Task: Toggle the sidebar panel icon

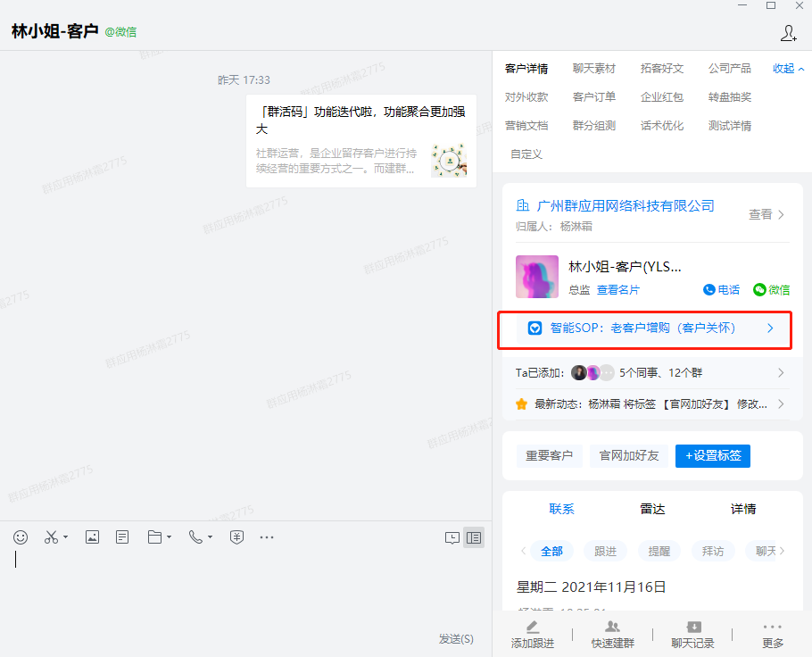Action: tap(474, 537)
